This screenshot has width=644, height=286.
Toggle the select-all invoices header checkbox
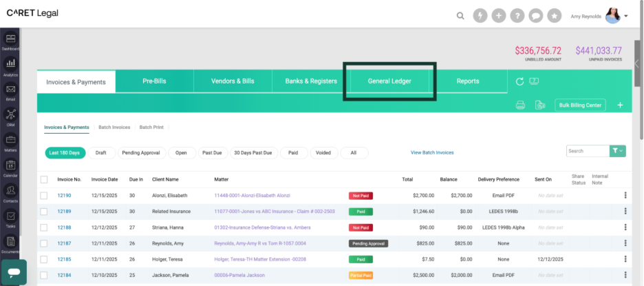(44, 179)
